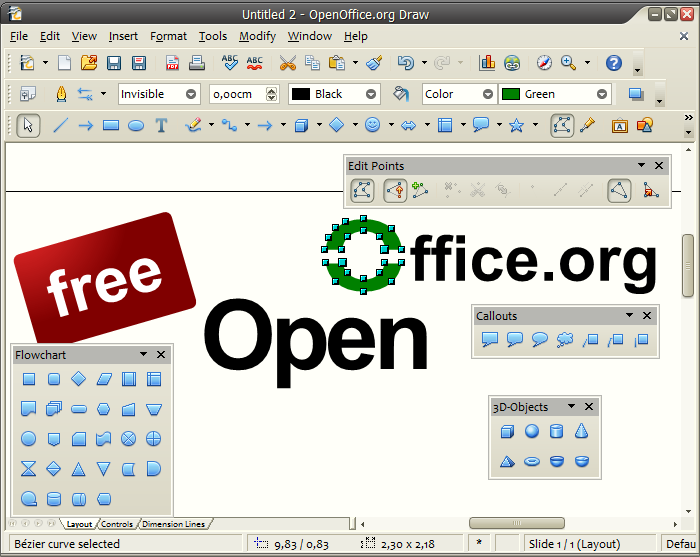Screen dimensions: 700x557
Task: Open the Invisible line style dropdown
Action: pyautogui.click(x=191, y=94)
